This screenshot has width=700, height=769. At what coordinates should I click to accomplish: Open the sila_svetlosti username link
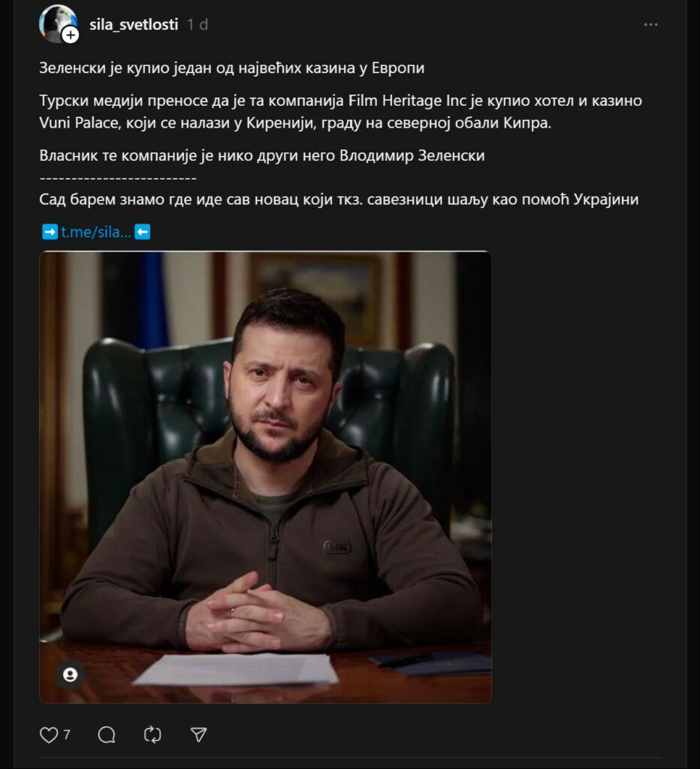(x=134, y=25)
